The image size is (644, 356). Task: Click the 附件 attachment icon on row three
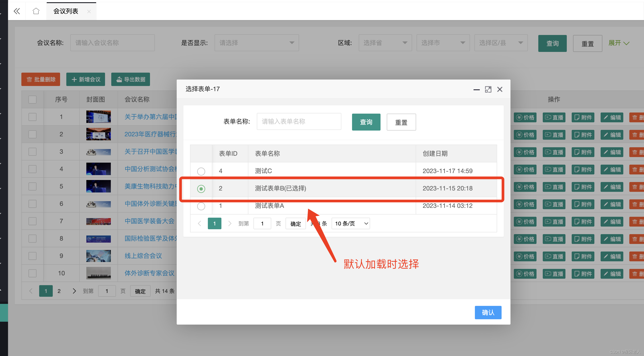583,152
